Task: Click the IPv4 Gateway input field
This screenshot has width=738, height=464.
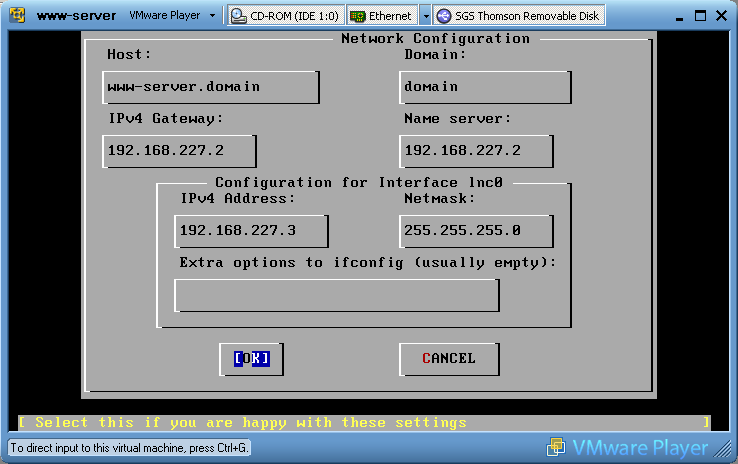Action: pos(179,151)
